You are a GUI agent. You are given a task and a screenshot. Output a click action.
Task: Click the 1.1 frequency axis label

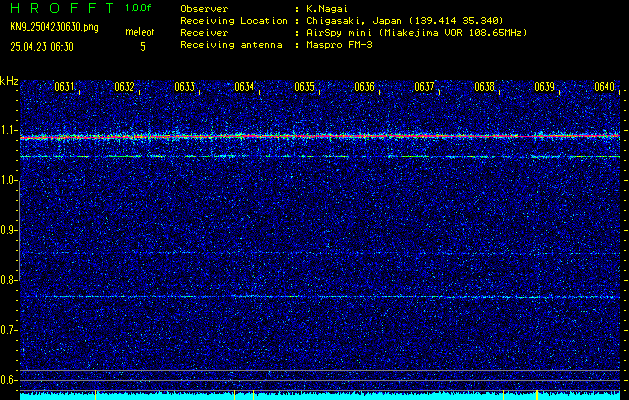[x=7, y=130]
